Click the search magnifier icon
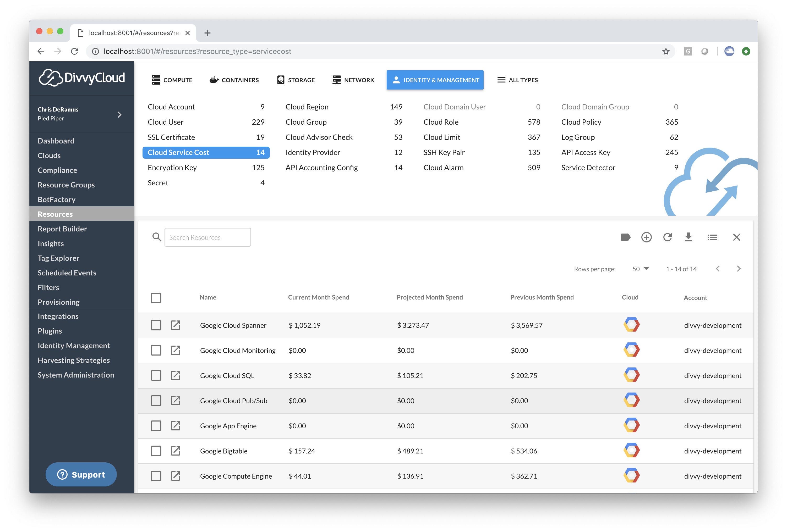787x532 pixels. tap(156, 237)
